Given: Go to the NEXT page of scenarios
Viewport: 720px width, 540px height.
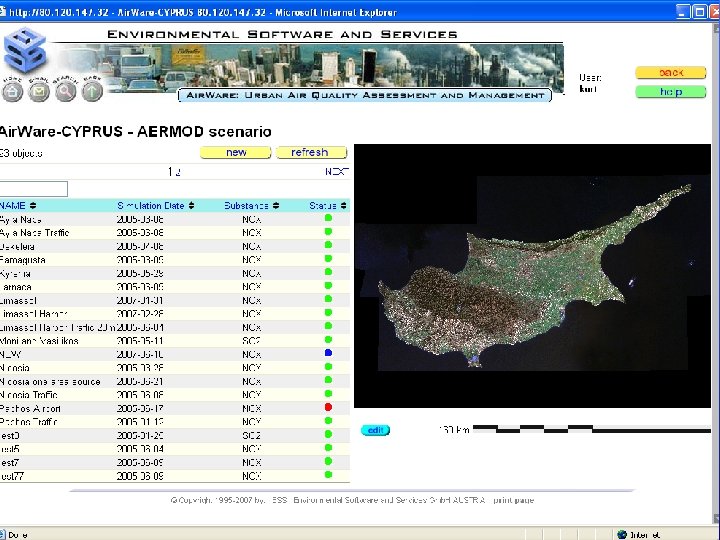Looking at the screenshot, I should tap(336, 172).
